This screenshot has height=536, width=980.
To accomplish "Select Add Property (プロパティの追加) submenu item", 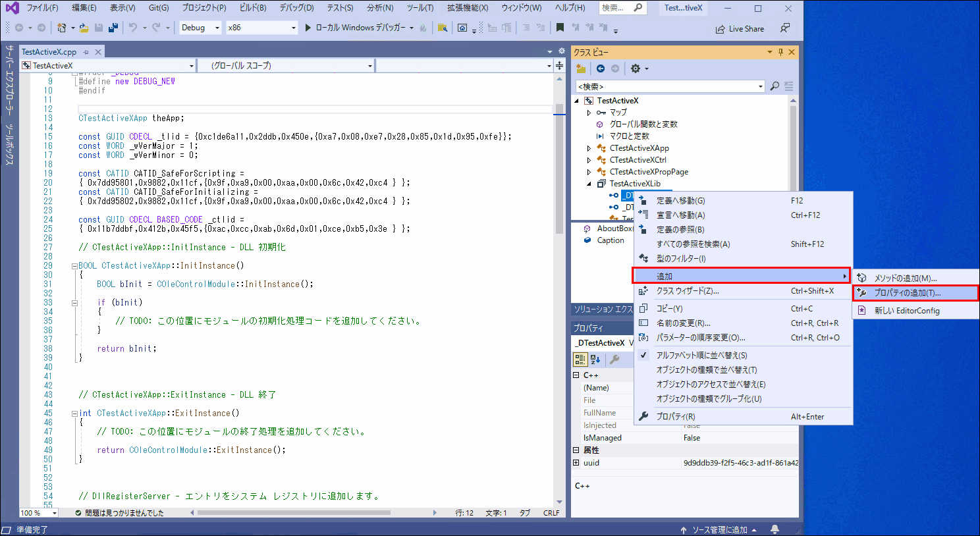I will point(915,293).
